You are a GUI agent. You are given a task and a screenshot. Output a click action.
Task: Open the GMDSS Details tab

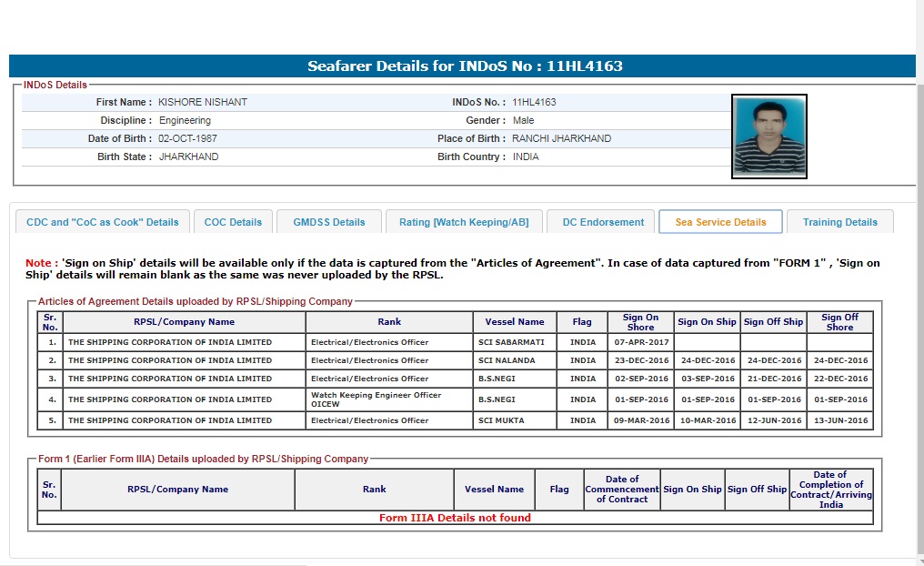328,222
